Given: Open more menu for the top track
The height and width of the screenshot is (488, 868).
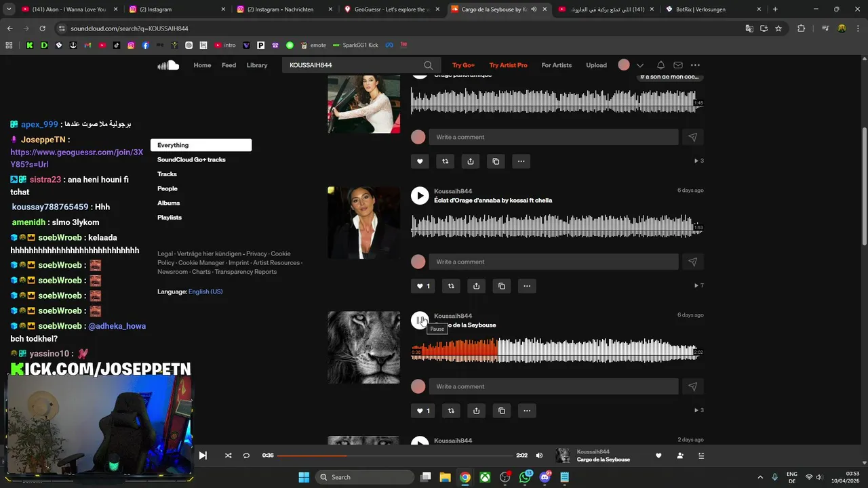Looking at the screenshot, I should coord(521,161).
